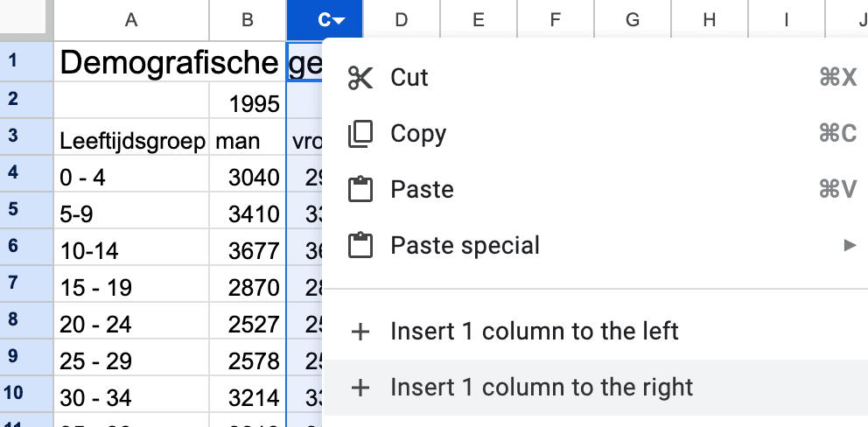Click the Copy icon in context menu

point(360,134)
